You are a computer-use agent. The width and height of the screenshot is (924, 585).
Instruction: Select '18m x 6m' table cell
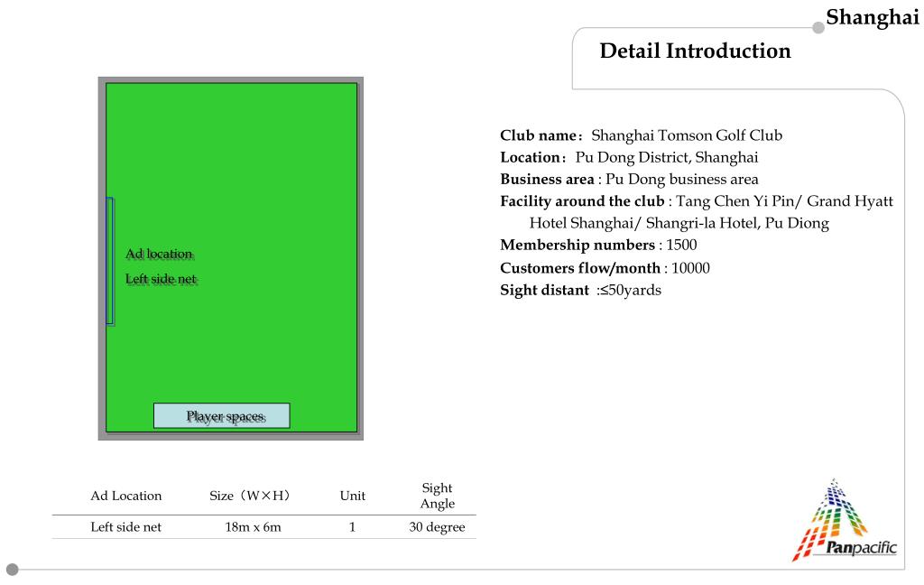pyautogui.click(x=253, y=527)
